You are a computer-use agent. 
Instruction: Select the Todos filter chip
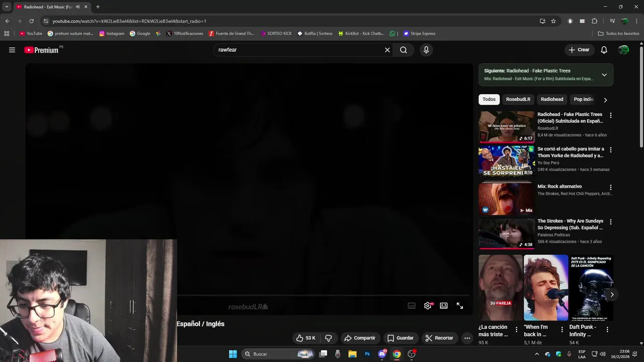[489, 99]
